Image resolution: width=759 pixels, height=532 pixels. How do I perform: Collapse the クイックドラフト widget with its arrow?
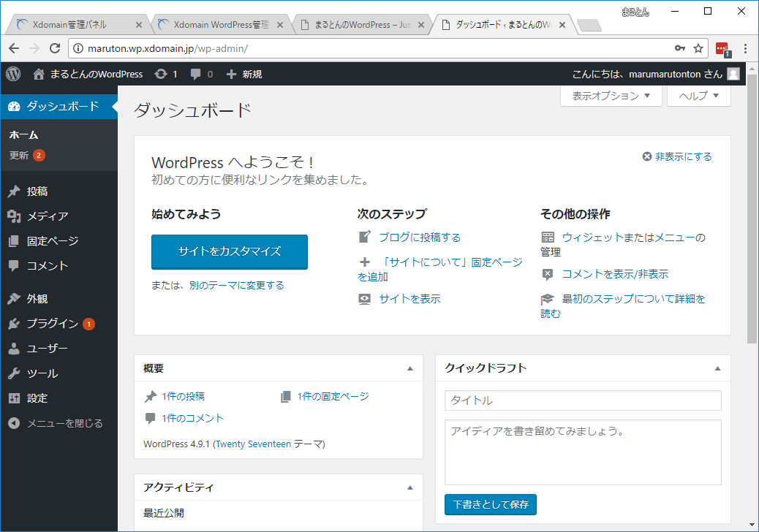tap(718, 368)
